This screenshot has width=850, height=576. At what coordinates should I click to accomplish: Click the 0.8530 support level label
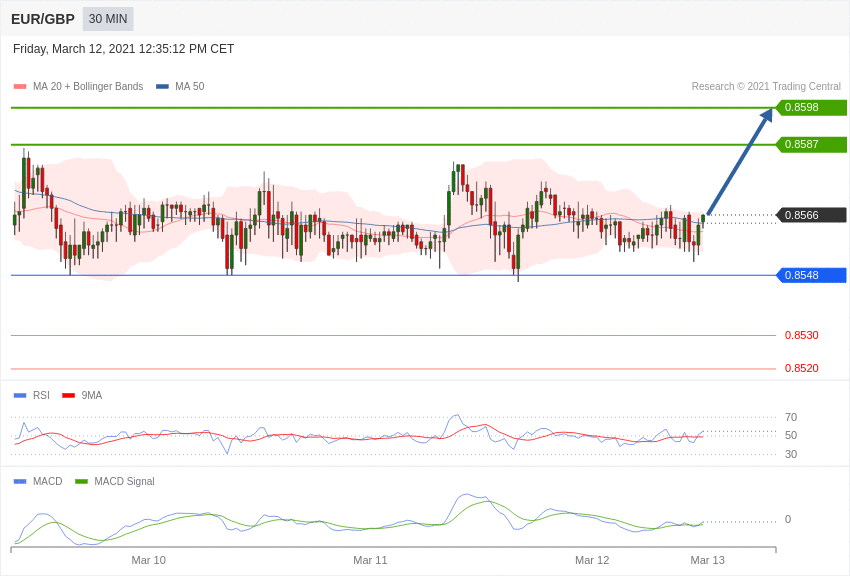coord(802,335)
